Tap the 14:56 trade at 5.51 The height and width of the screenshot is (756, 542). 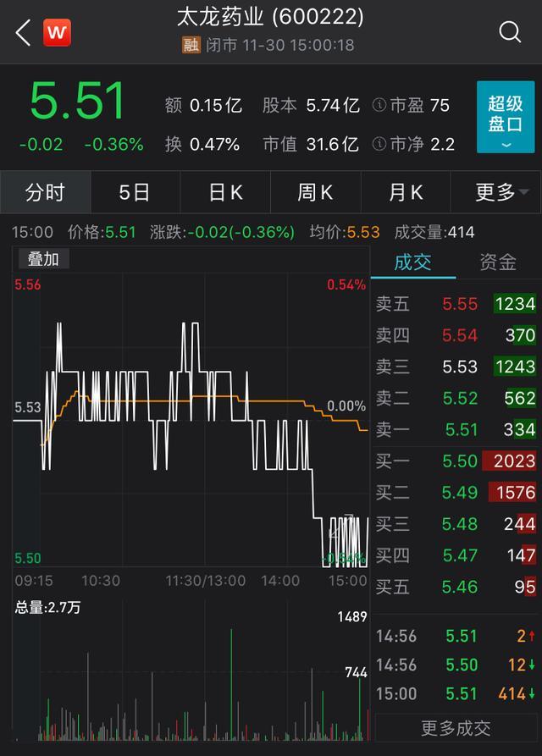[x=456, y=636]
